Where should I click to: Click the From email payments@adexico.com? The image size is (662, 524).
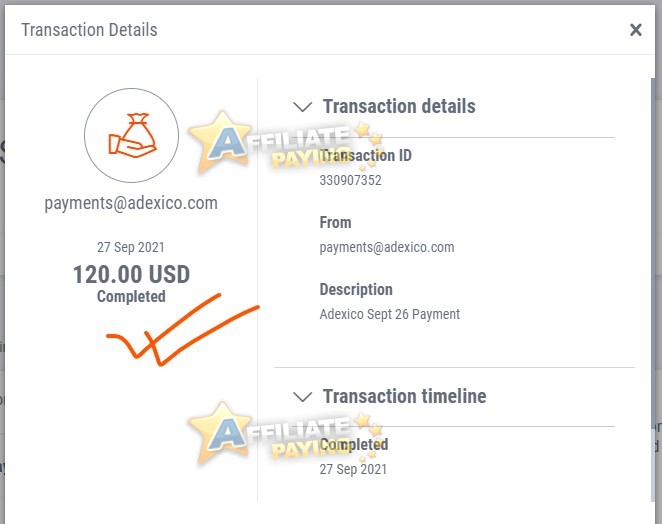point(387,247)
